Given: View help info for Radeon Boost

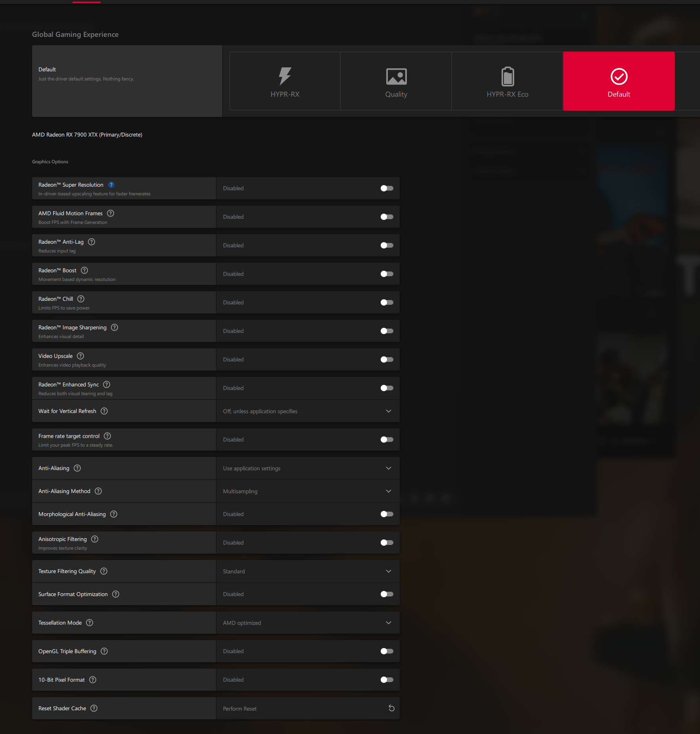Looking at the screenshot, I should [x=84, y=270].
